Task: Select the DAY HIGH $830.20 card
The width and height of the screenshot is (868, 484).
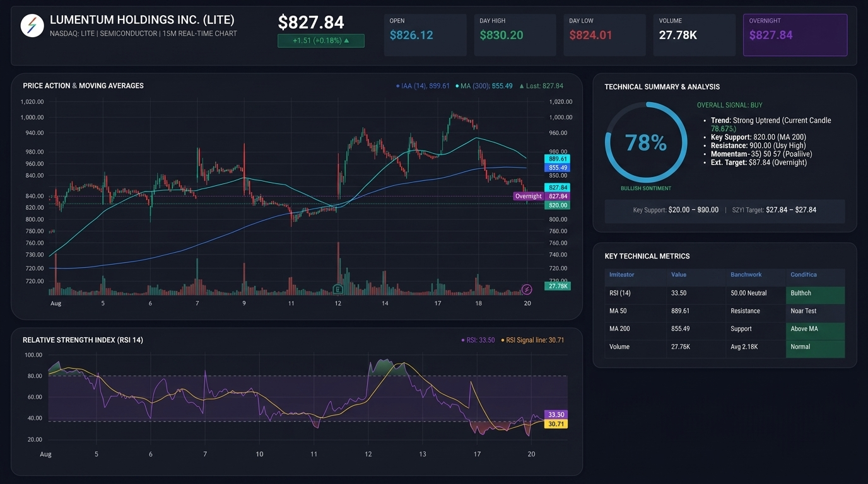Action: pos(515,35)
